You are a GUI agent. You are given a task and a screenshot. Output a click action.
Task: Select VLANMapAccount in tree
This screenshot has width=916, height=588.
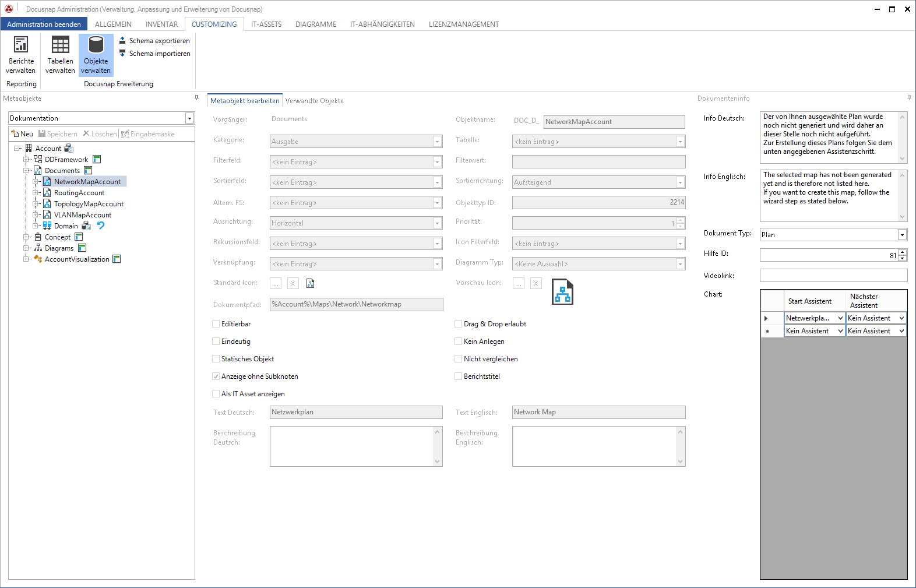point(83,215)
